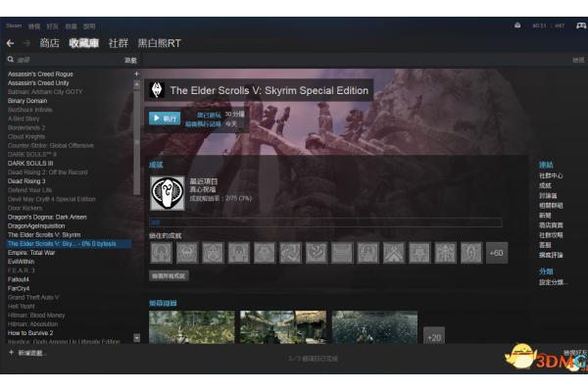Click the plus icon beside 新增遊戲
Viewport: 588px width, 392px height.
click(x=11, y=353)
